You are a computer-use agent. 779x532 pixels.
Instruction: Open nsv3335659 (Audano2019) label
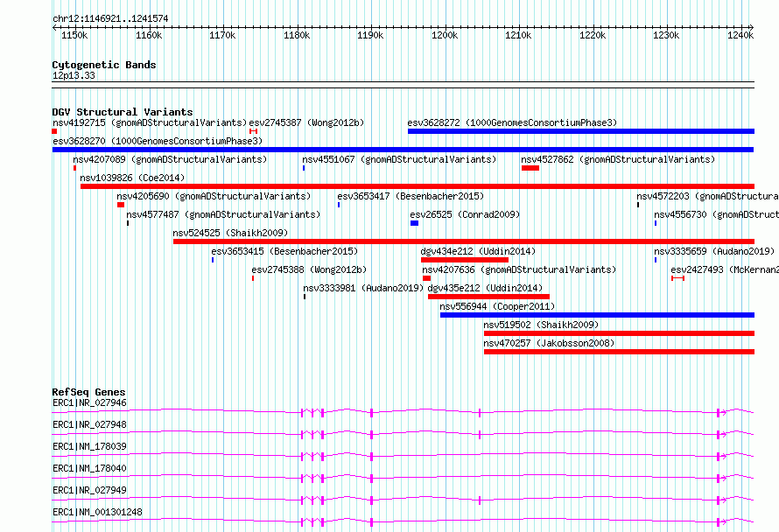(714, 251)
